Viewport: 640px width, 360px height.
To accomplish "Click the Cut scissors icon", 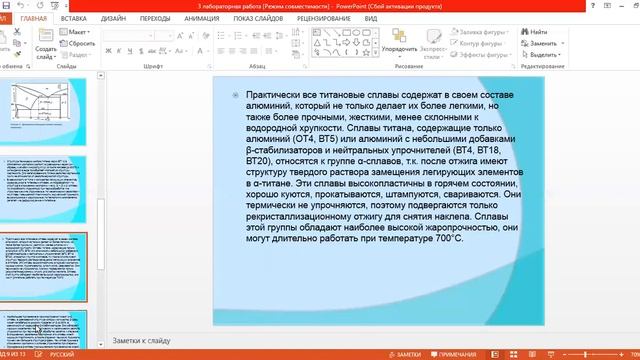I will coord(17,31).
